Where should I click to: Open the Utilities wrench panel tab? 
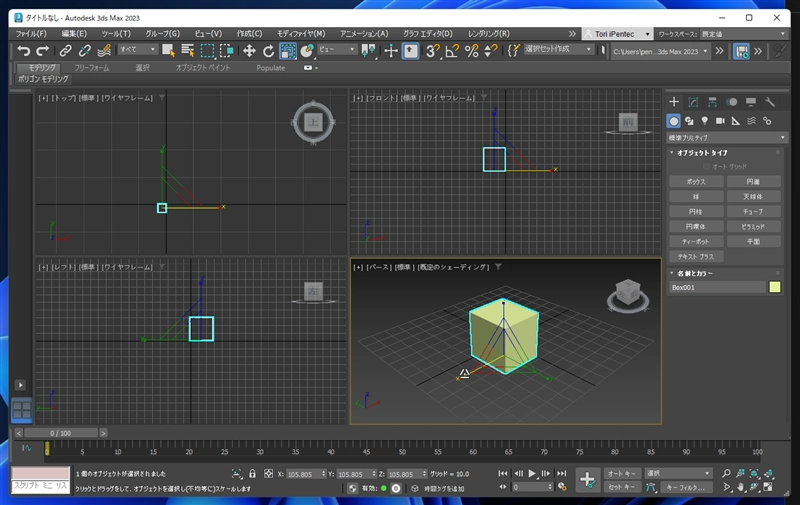click(770, 102)
